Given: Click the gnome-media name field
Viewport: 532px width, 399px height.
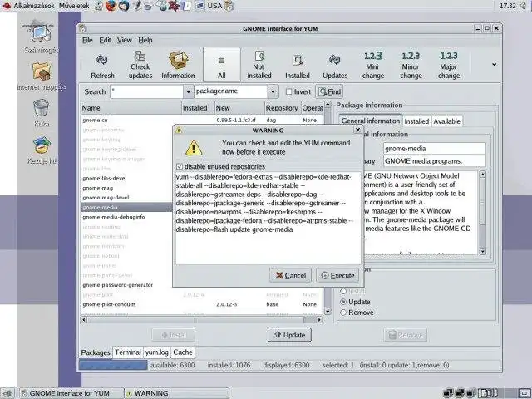Looking at the screenshot, I should click(435, 149).
